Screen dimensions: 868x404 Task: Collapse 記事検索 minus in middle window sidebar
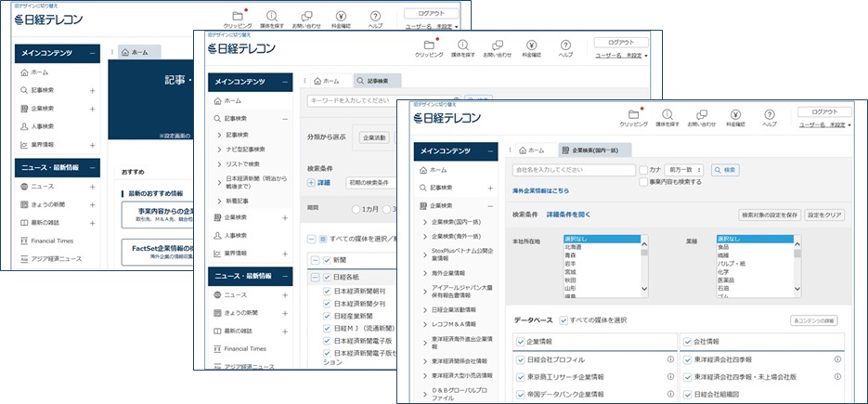pyautogui.click(x=284, y=119)
